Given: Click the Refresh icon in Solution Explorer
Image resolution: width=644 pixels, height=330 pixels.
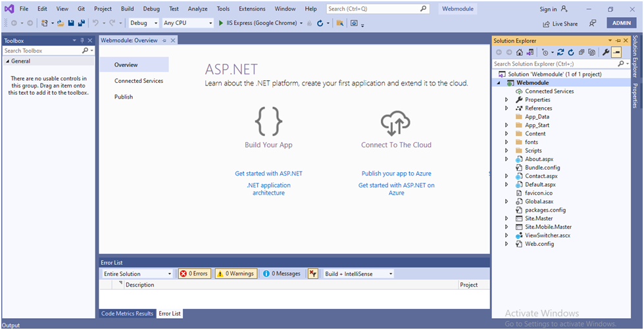Looking at the screenshot, I should coord(571,52).
